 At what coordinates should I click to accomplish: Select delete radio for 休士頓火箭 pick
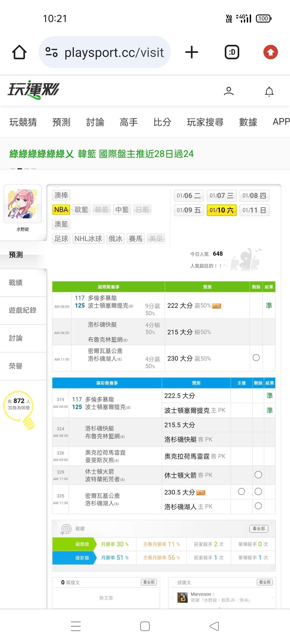tap(258, 475)
